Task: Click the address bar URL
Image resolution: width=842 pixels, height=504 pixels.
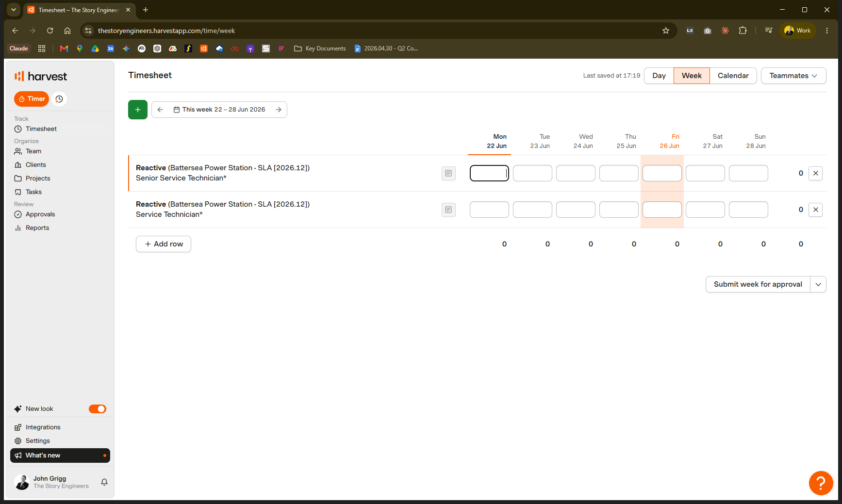Action: [x=166, y=31]
